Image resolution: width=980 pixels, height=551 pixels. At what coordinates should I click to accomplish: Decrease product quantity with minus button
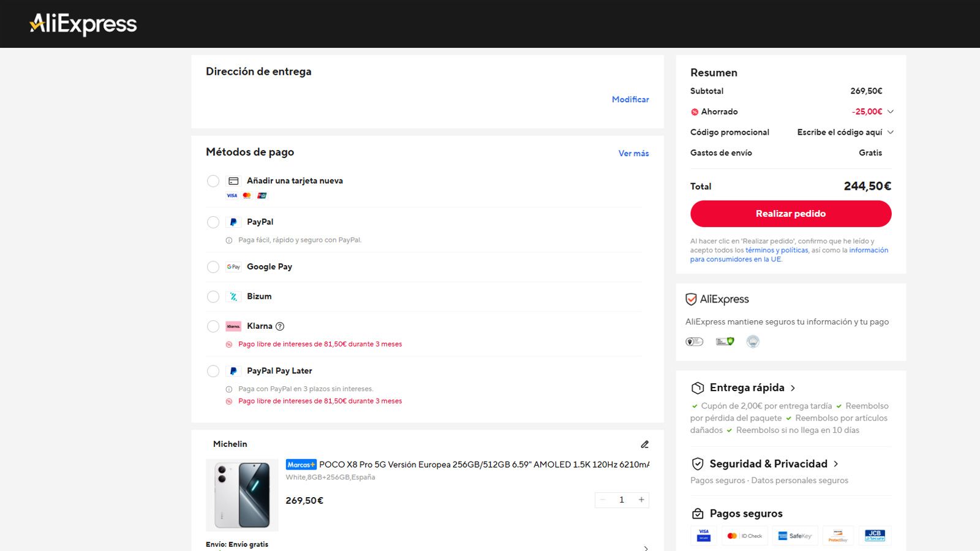(x=603, y=500)
